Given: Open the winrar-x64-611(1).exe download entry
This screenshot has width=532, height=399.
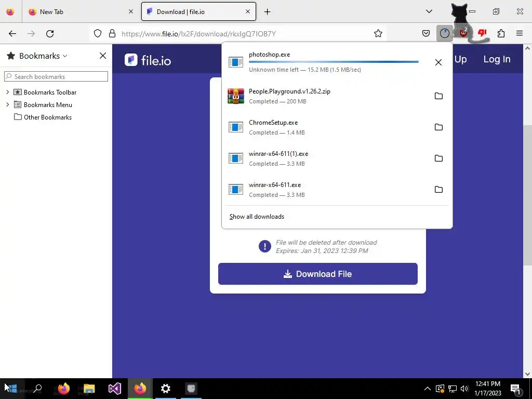Looking at the screenshot, I should pyautogui.click(x=326, y=158).
